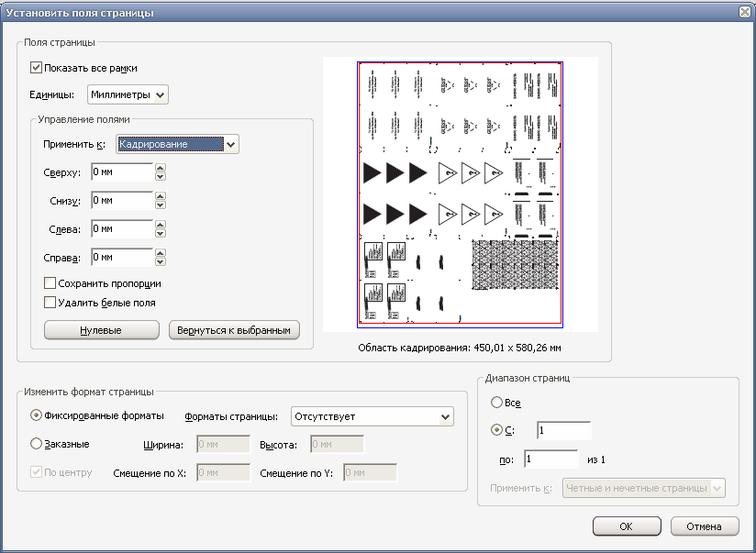The height and width of the screenshot is (553, 756).
Task: Click the 'Снизу' margin input field
Action: [122, 201]
